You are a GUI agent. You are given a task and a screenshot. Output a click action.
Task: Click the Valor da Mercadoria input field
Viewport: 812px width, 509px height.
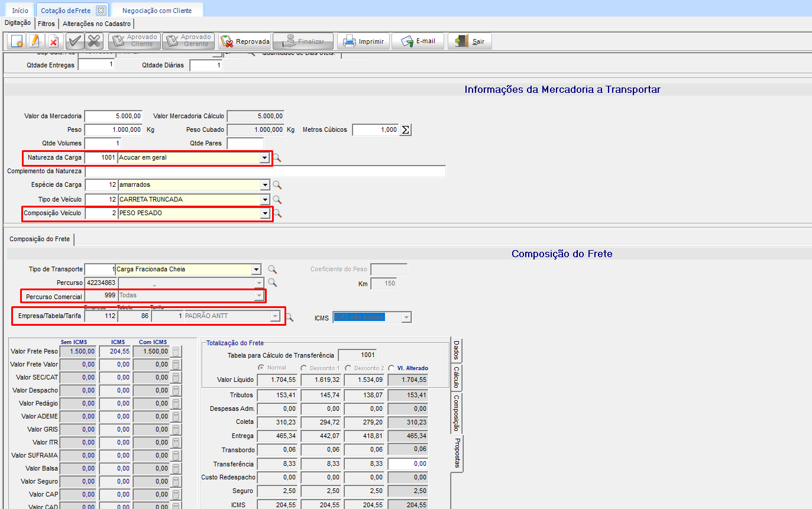pyautogui.click(x=114, y=116)
